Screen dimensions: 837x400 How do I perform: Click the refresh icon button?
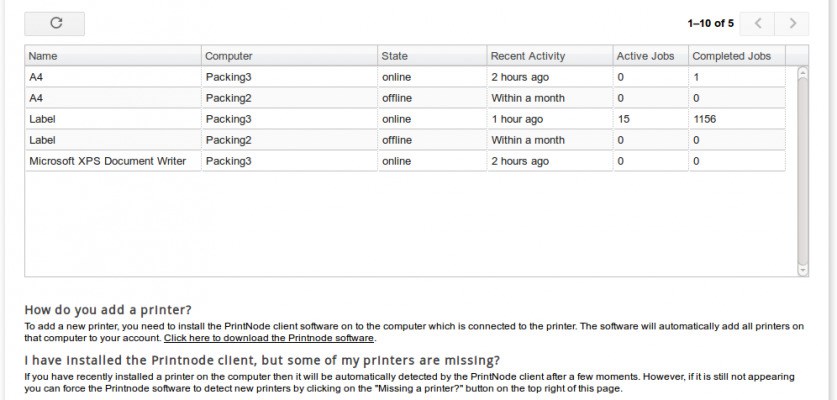coord(54,23)
